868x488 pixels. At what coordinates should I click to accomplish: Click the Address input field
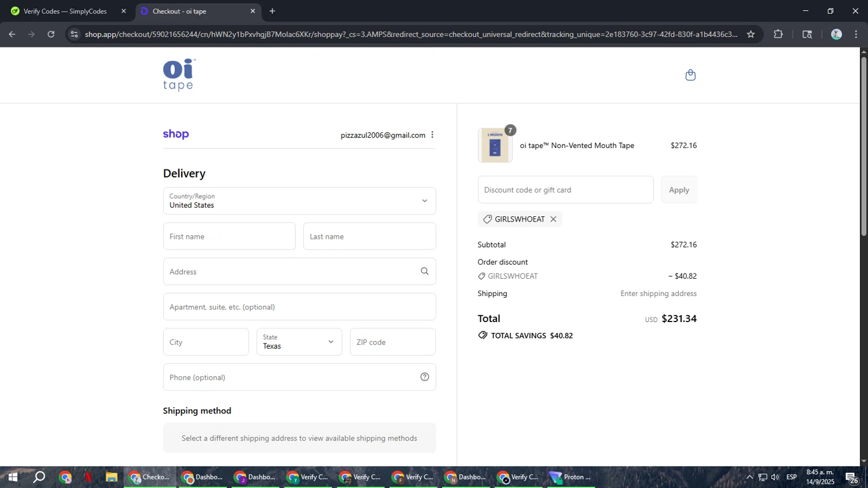(x=299, y=271)
